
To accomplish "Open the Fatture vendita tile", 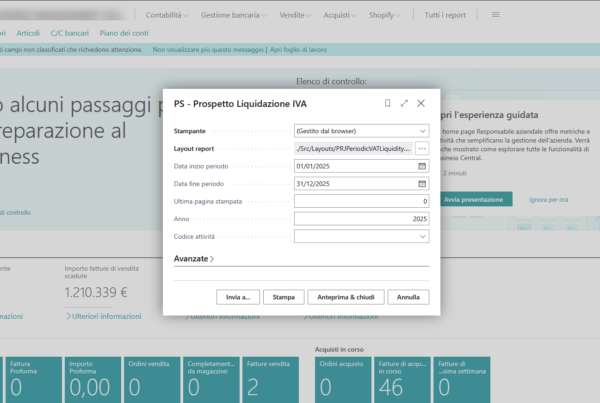I will (271, 380).
